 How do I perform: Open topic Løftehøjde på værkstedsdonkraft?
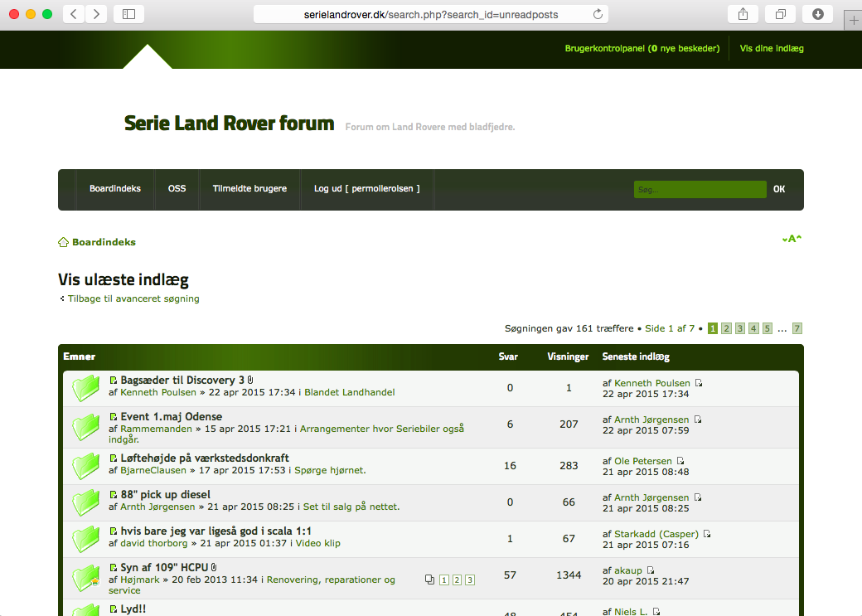point(205,458)
